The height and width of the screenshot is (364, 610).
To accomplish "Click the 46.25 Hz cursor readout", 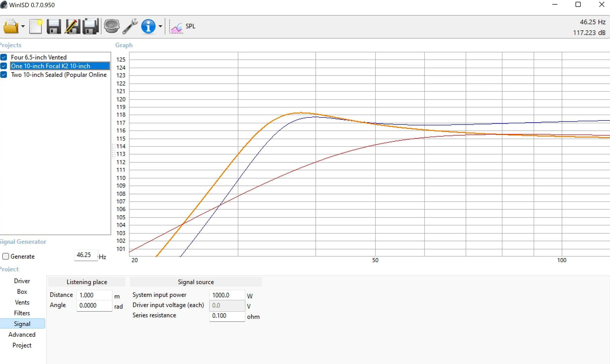I will coord(592,22).
